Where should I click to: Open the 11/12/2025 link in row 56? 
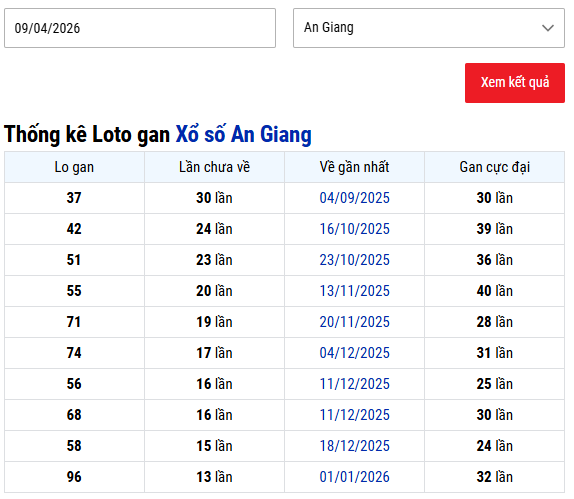point(354,384)
